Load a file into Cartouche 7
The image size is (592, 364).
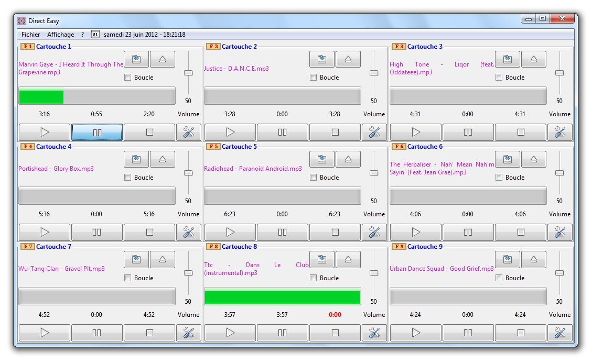point(136,259)
